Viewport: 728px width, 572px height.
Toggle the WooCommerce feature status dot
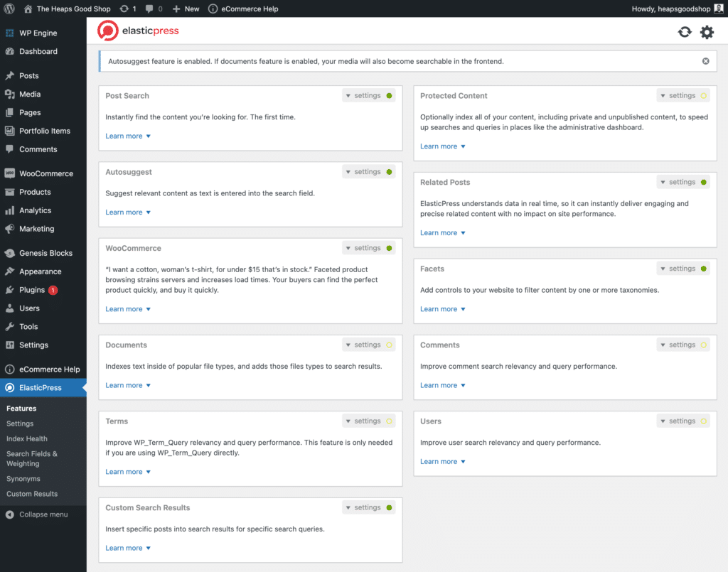[389, 248]
